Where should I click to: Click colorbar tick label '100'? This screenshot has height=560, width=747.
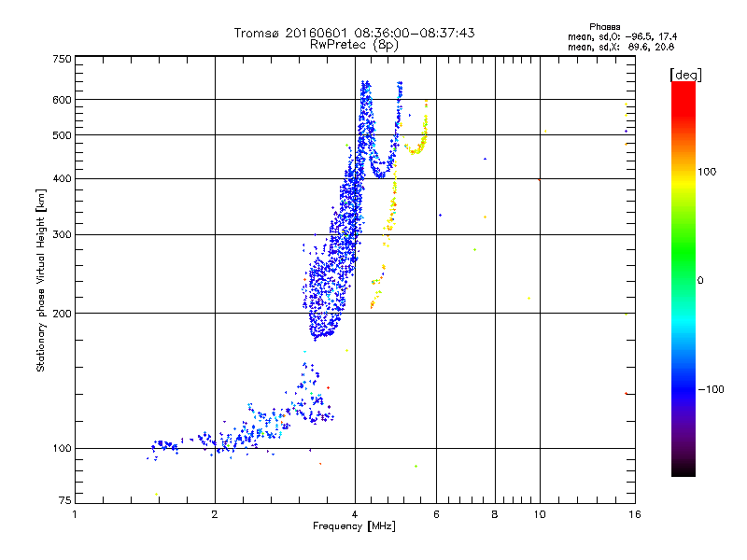click(707, 172)
